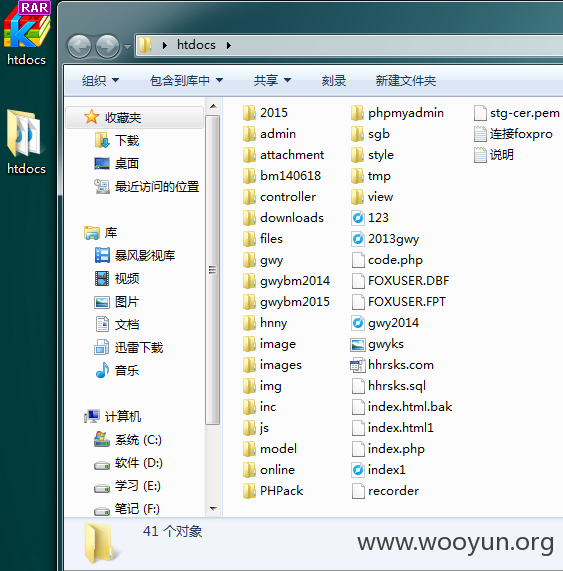Expand the arrow before htdocs in address bar
The width and height of the screenshot is (563, 571).
point(165,46)
